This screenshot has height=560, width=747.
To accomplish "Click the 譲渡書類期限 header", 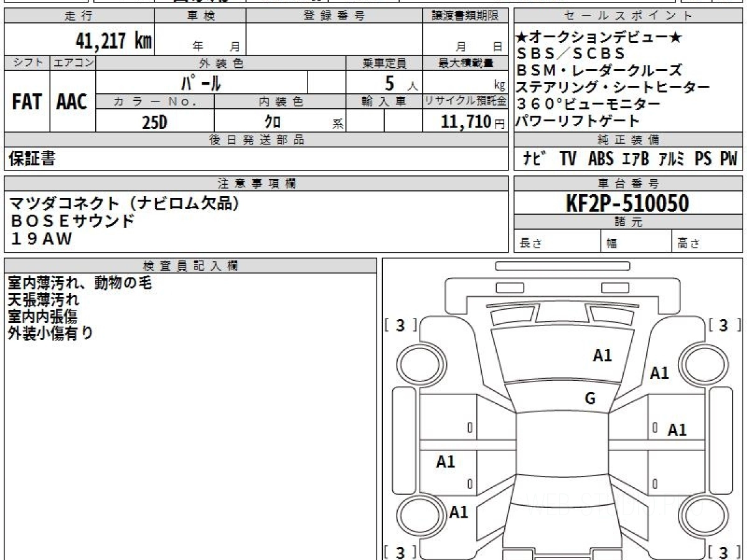I will click(465, 16).
